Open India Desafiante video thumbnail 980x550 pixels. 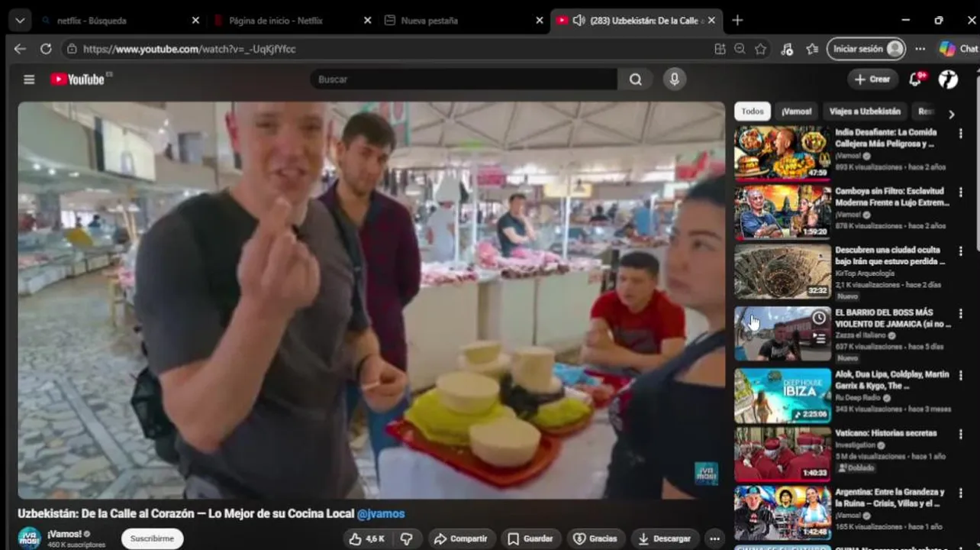pos(782,153)
